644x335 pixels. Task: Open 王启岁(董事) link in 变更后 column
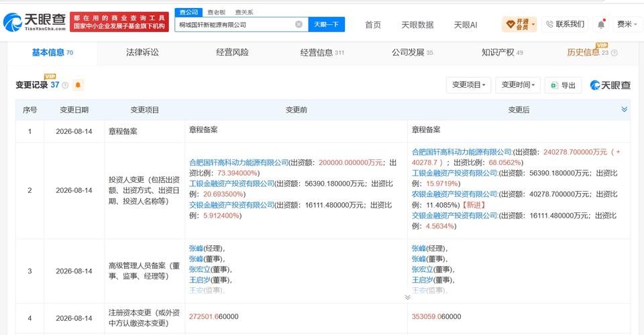point(423,280)
